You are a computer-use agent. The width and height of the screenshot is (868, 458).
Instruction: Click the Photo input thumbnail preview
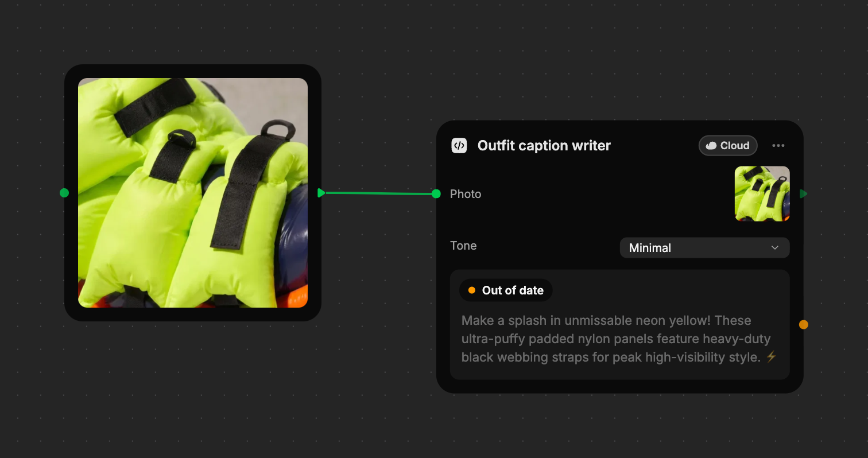click(x=762, y=194)
